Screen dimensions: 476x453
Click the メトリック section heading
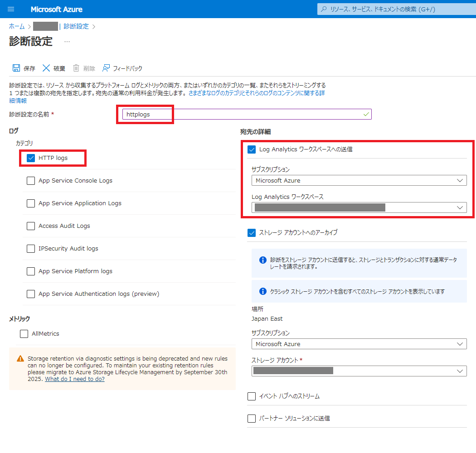click(x=19, y=319)
